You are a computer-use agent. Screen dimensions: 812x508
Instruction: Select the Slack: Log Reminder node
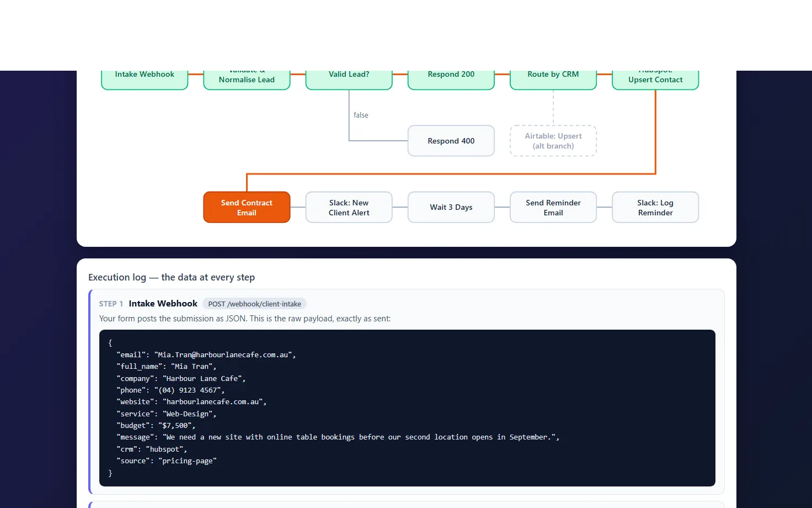[x=655, y=208]
